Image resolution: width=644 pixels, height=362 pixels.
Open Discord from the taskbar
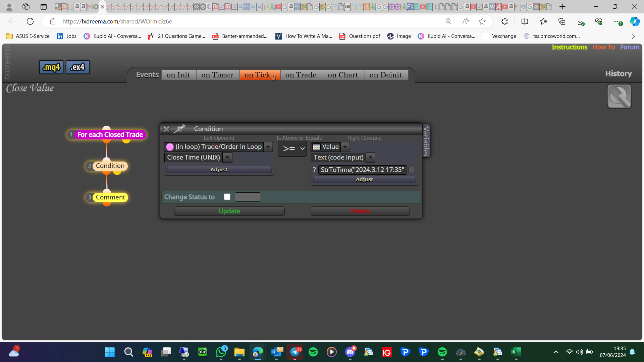[x=350, y=352]
